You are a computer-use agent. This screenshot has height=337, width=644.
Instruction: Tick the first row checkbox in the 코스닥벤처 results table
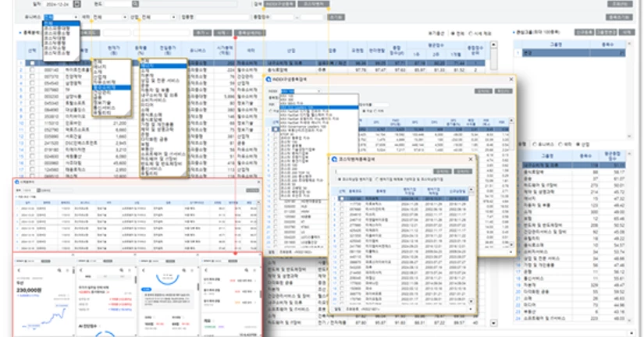(x=342, y=199)
